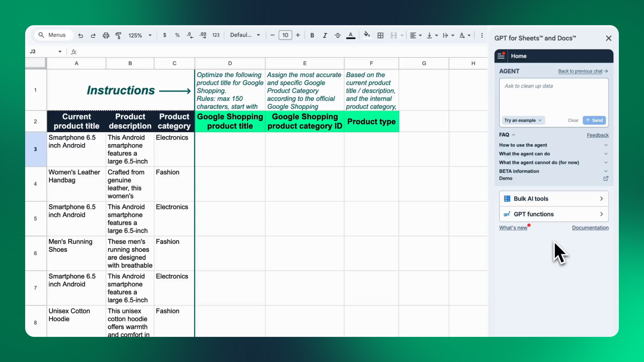Click the print icon
Image resolution: width=644 pixels, height=362 pixels.
[106, 35]
